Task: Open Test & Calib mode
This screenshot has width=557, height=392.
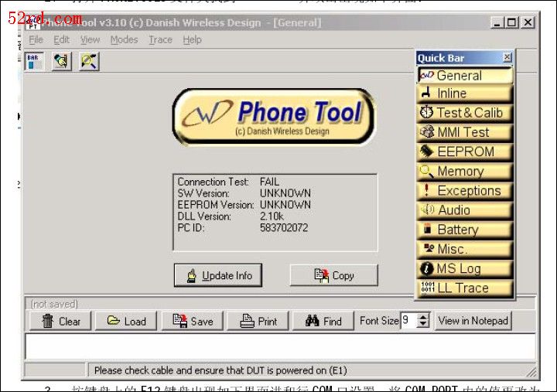Action: pos(465,113)
